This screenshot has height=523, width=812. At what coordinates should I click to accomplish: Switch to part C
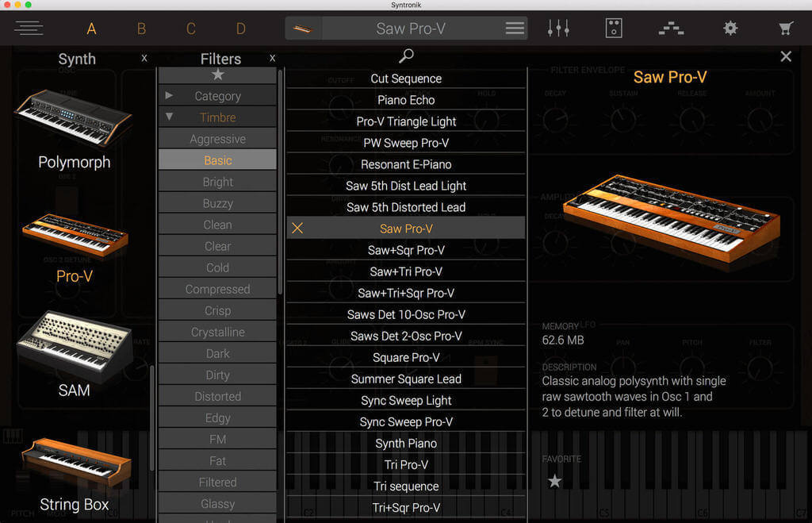(191, 29)
